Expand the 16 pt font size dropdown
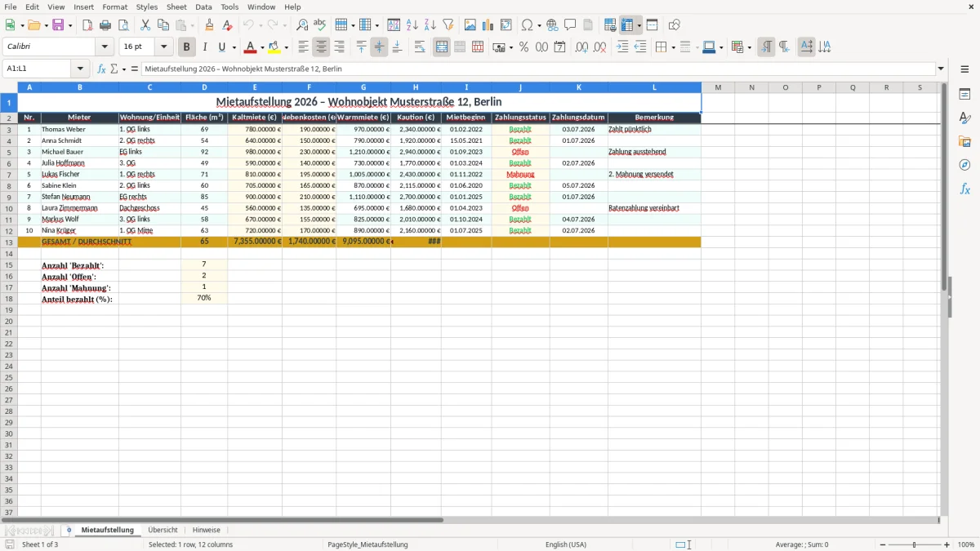This screenshot has height=551, width=980. [x=164, y=47]
